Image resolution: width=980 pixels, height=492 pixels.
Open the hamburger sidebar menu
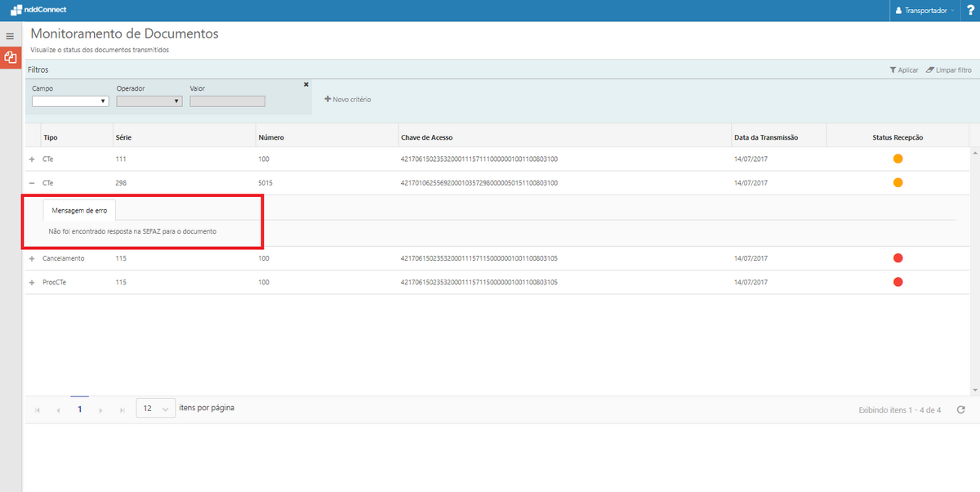tap(10, 36)
